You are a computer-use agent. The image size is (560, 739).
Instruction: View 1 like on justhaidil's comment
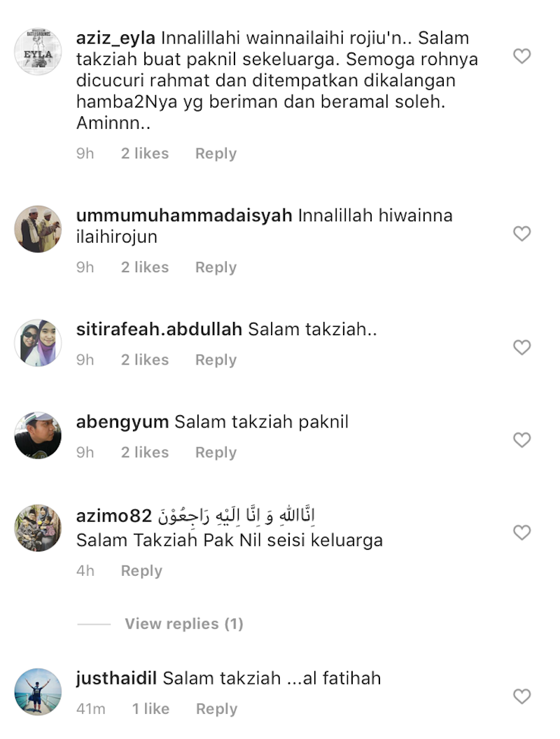(150, 709)
